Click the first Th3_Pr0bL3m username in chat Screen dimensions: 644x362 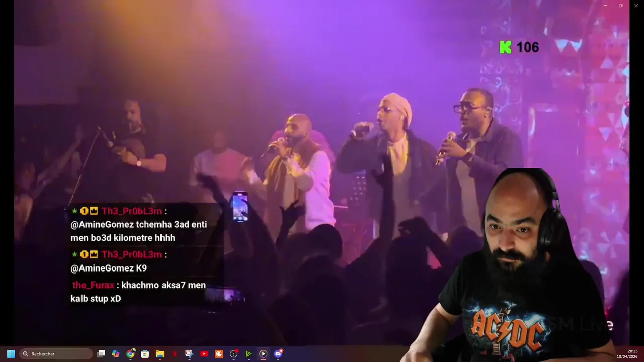point(132,211)
